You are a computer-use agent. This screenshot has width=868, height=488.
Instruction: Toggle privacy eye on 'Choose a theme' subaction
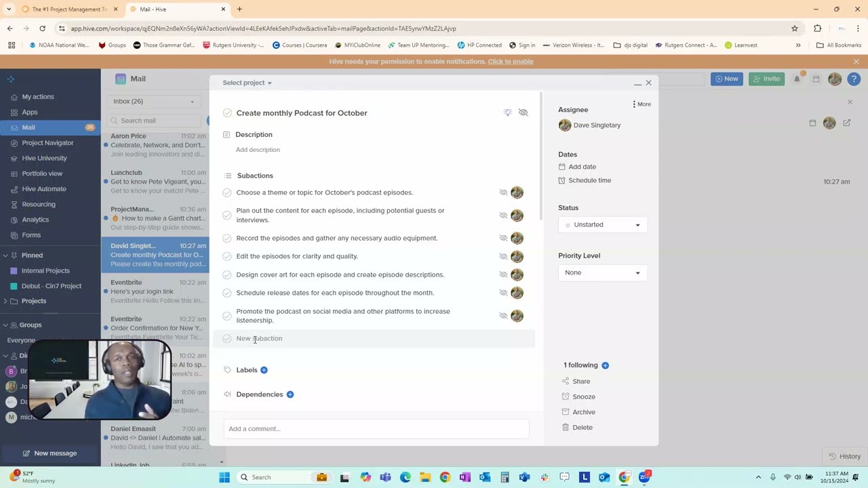(503, 192)
